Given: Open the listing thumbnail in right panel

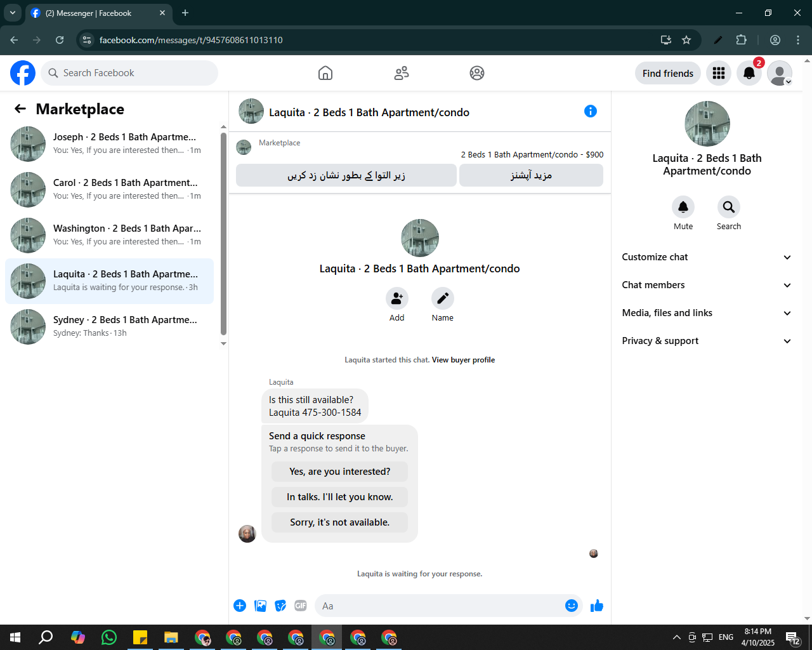Looking at the screenshot, I should point(707,124).
